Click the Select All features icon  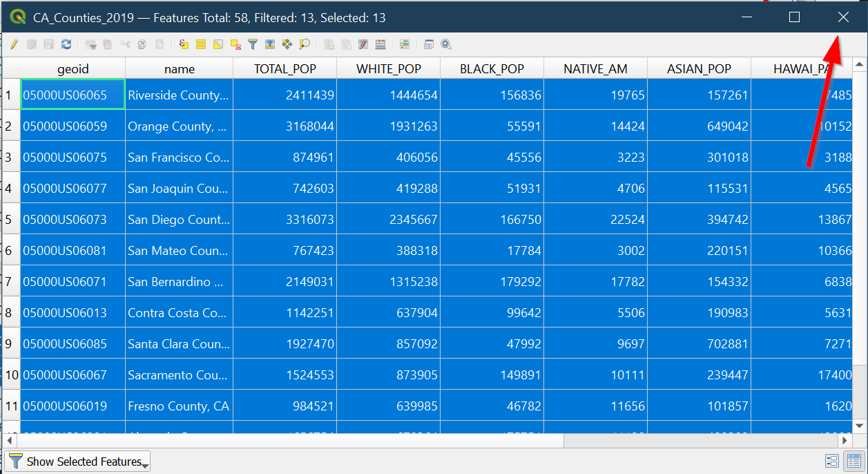(201, 44)
